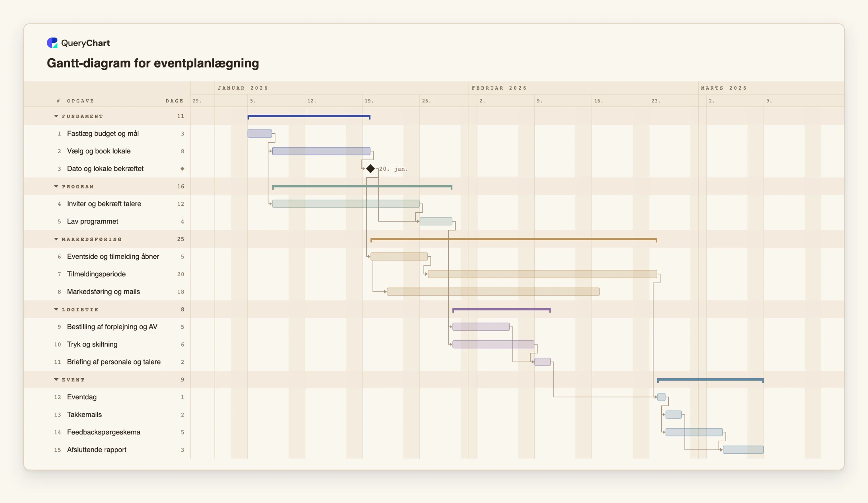868x503 pixels.
Task: Select the Eventside og tilmelding åbner bar
Action: click(399, 257)
